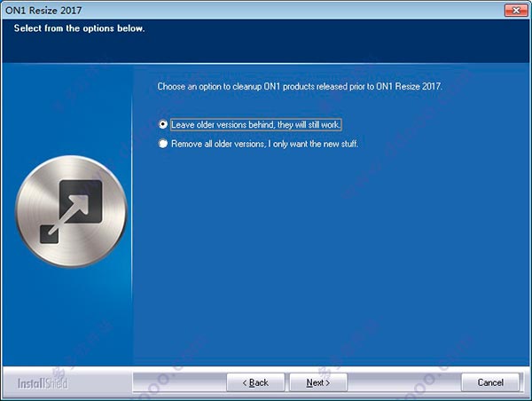The image size is (532, 401).
Task: Click the ON1 Resize round logo icon
Action: (x=71, y=211)
